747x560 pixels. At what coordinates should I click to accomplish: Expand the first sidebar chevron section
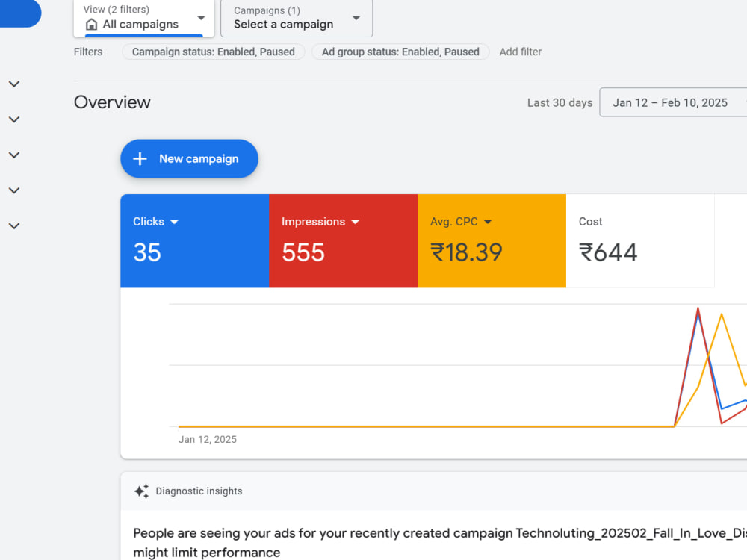tap(14, 84)
